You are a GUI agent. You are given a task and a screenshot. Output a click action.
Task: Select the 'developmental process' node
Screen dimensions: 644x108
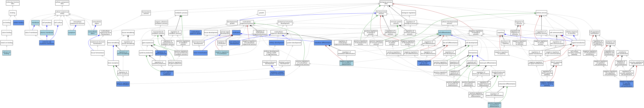pyautogui.click(x=381, y=13)
